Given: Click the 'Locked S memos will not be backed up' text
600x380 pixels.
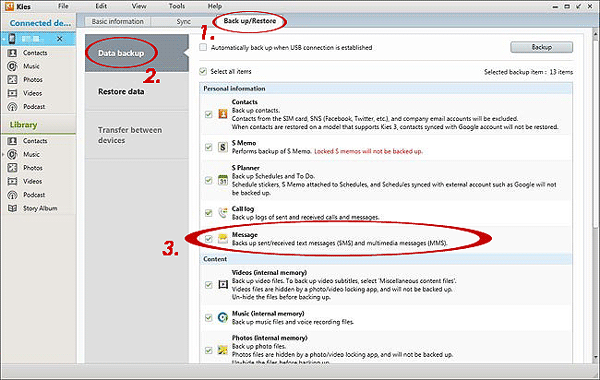Looking at the screenshot, I should (368, 151).
